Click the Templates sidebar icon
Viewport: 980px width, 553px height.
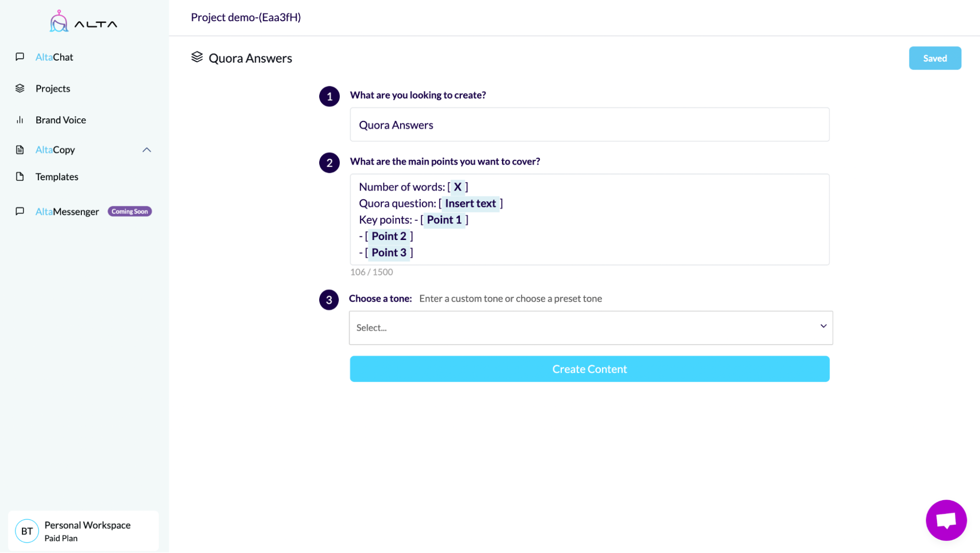[20, 176]
